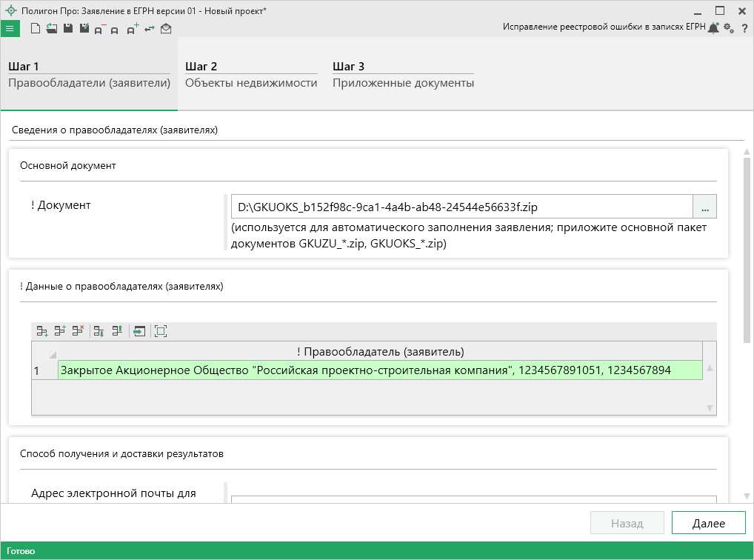The width and height of the screenshot is (754, 560).
Task: Click the Документ file path input field
Action: click(x=461, y=206)
